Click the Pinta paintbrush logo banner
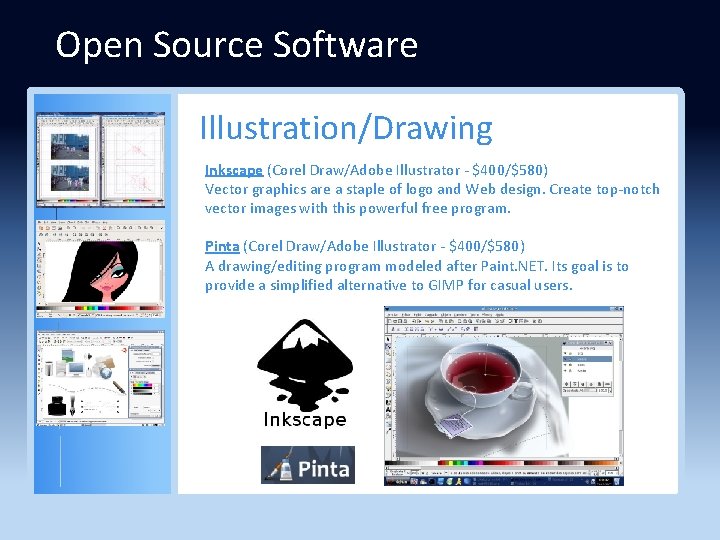The height and width of the screenshot is (540, 720). click(x=308, y=465)
